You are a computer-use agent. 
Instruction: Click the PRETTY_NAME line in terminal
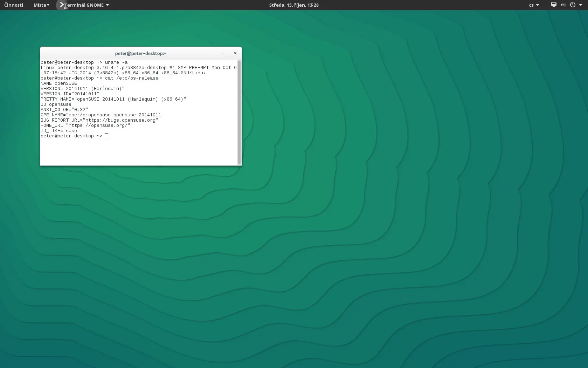113,99
